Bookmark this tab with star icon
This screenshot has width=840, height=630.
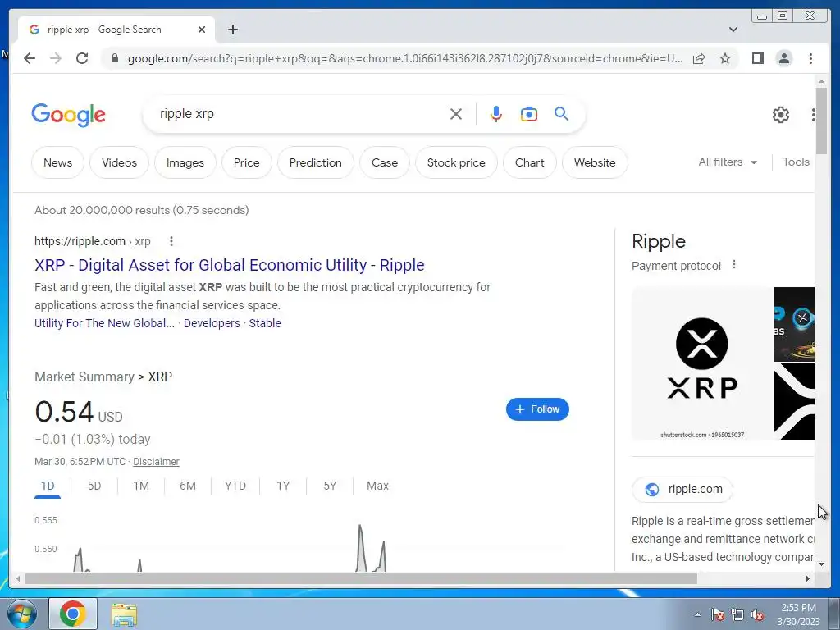[725, 58]
